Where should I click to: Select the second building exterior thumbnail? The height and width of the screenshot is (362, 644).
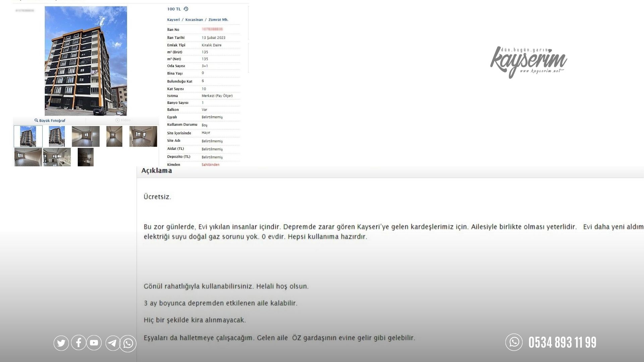(x=57, y=136)
